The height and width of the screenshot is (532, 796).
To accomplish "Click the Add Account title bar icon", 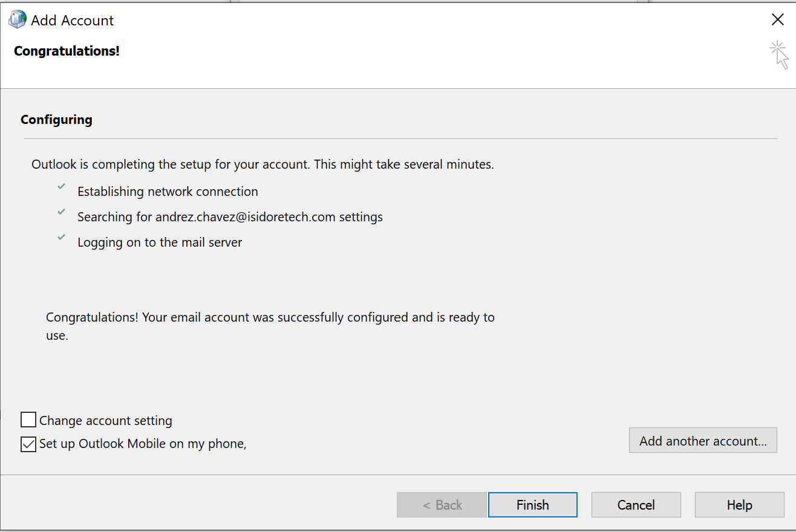I will click(x=17, y=20).
